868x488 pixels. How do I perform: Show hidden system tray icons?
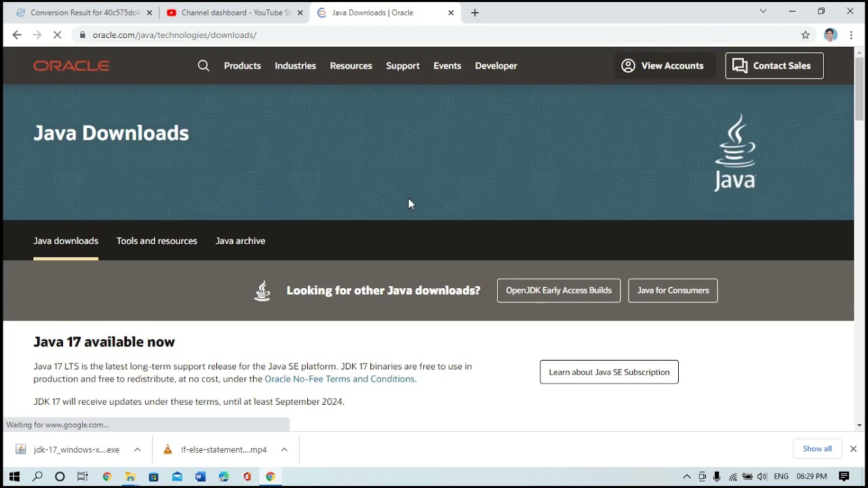(x=686, y=476)
